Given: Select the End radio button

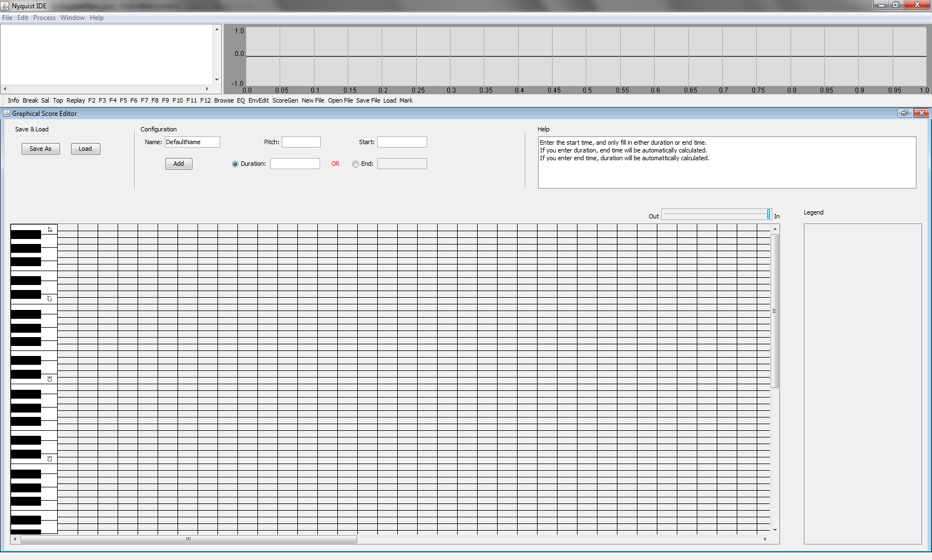Looking at the screenshot, I should click(x=356, y=164).
